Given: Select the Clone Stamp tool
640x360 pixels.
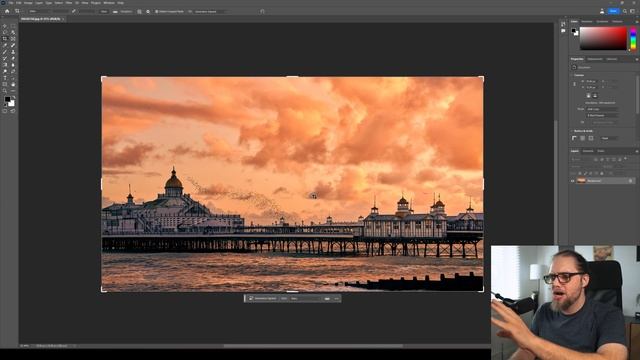Looking at the screenshot, I should pos(13,52).
